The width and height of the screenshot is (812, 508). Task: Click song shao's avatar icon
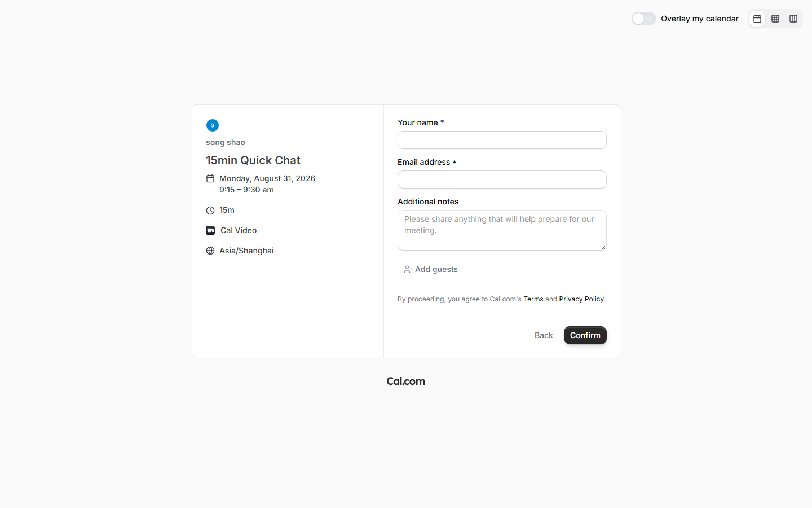pos(213,125)
